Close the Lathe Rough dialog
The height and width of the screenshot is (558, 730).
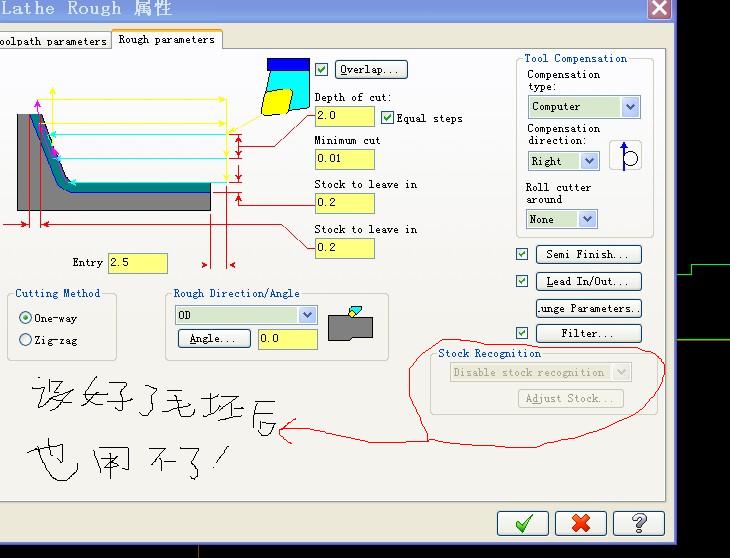click(659, 8)
